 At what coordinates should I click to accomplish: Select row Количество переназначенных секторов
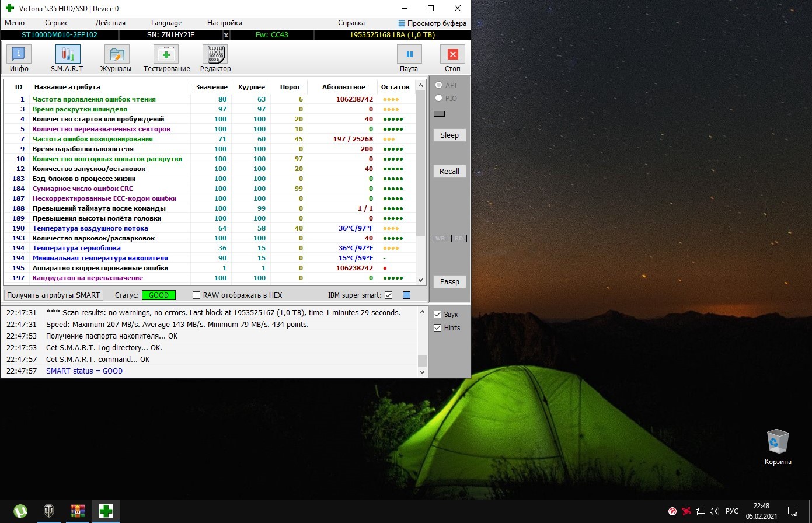coord(210,129)
